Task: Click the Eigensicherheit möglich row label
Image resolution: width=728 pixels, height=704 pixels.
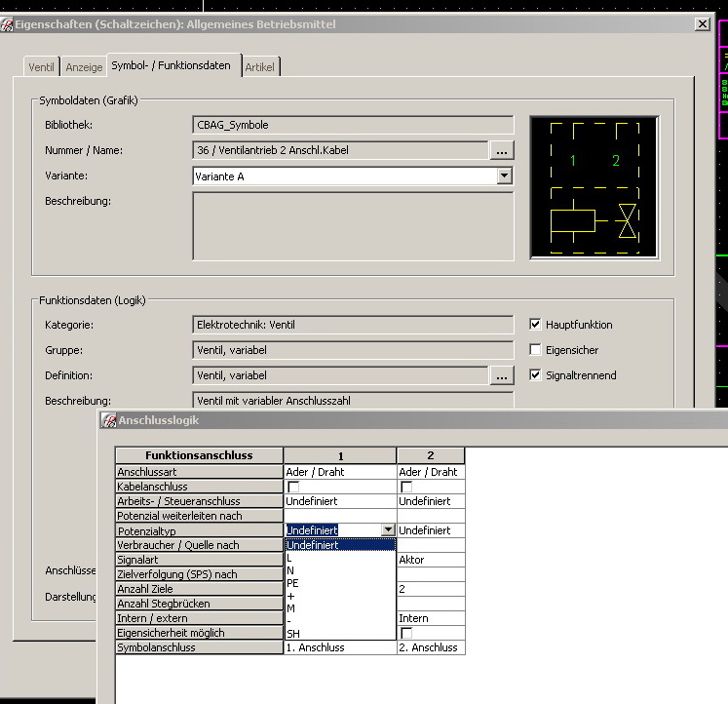Action: pyautogui.click(x=199, y=633)
